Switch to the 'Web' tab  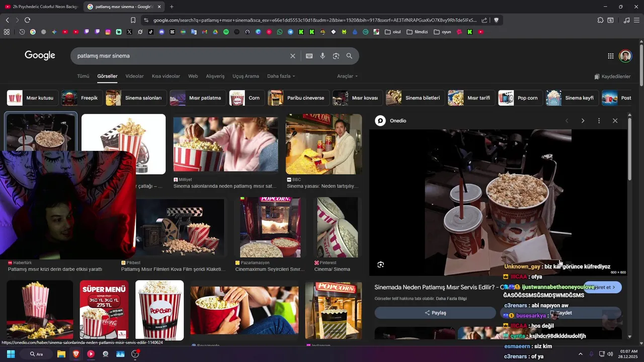tap(193, 76)
